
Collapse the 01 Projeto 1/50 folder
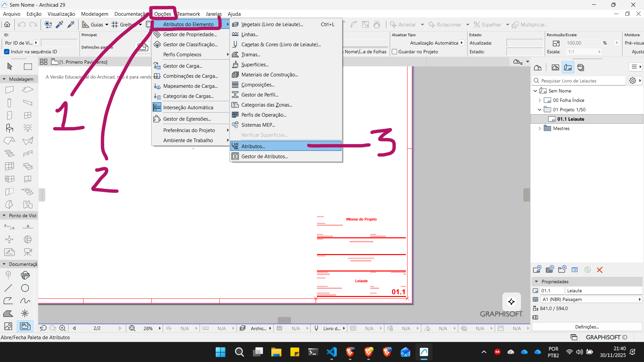(540, 110)
